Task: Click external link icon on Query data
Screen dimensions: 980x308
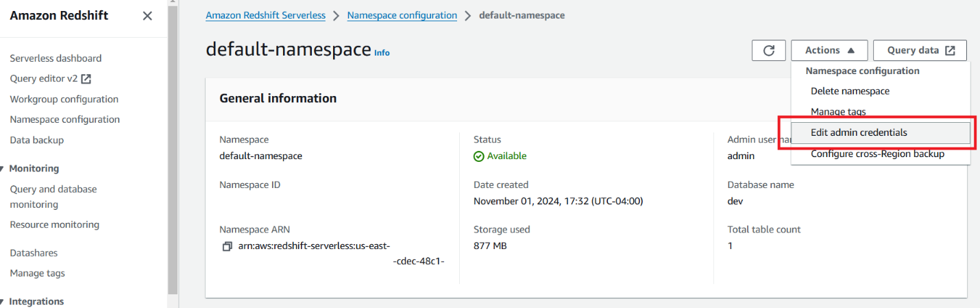Action: pyautogui.click(x=950, y=50)
